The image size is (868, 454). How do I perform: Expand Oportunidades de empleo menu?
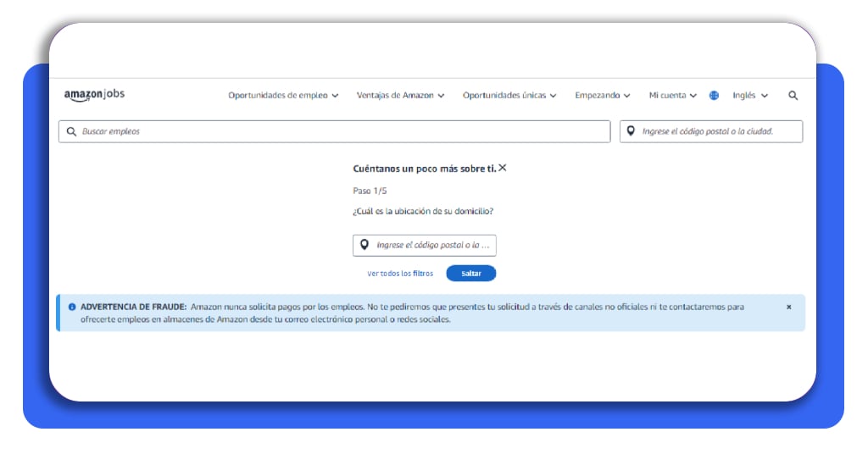[283, 96]
